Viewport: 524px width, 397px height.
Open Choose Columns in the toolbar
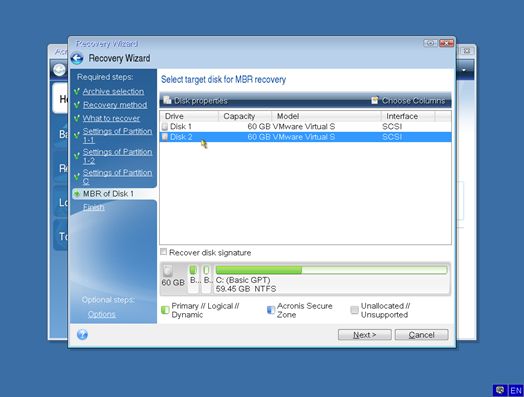[408, 101]
